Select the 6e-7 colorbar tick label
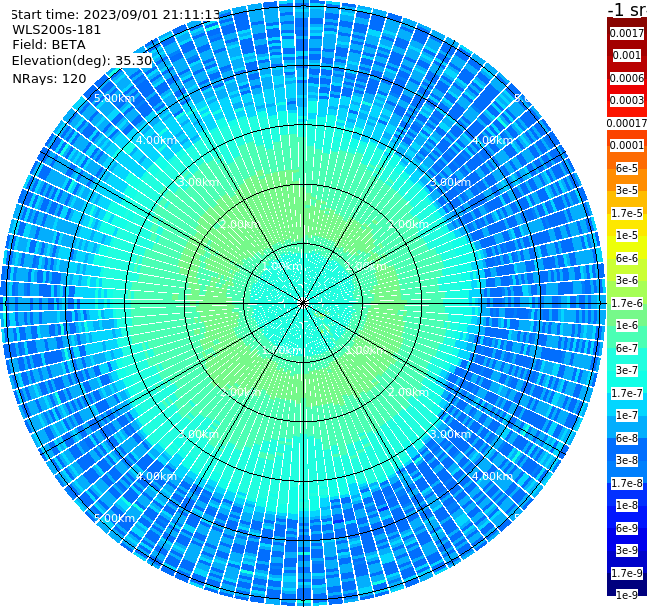The image size is (647, 607). pyautogui.click(x=627, y=348)
